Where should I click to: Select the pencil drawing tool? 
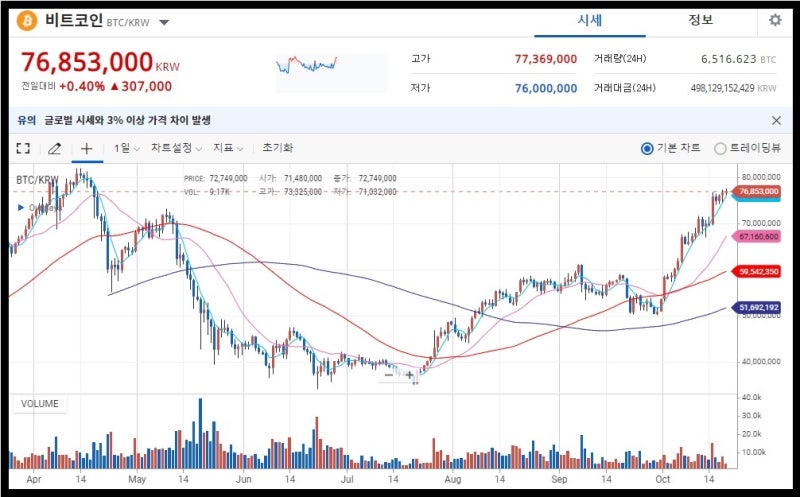pyautogui.click(x=54, y=148)
